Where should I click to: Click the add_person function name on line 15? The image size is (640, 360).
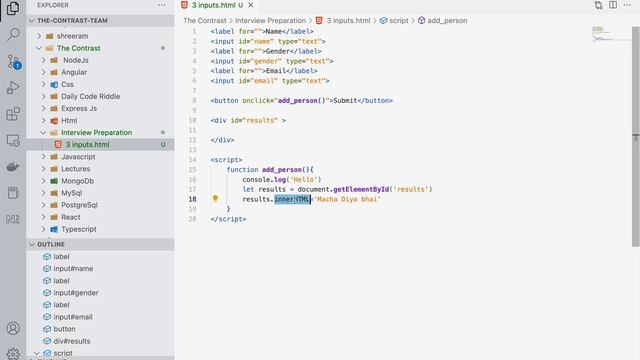(282, 169)
